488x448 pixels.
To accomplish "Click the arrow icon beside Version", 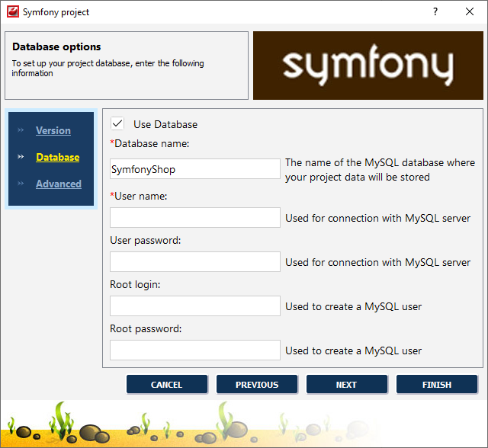I will point(21,130).
